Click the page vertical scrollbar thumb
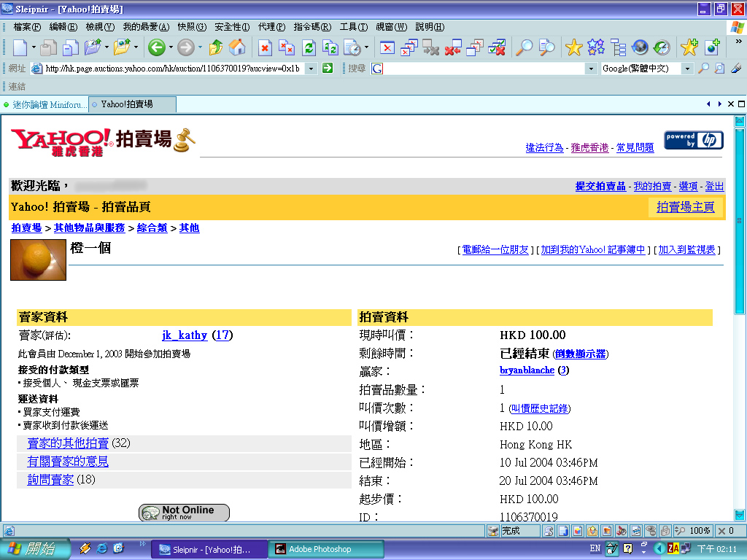Image resolution: width=747 pixels, height=560 pixels. point(739,220)
